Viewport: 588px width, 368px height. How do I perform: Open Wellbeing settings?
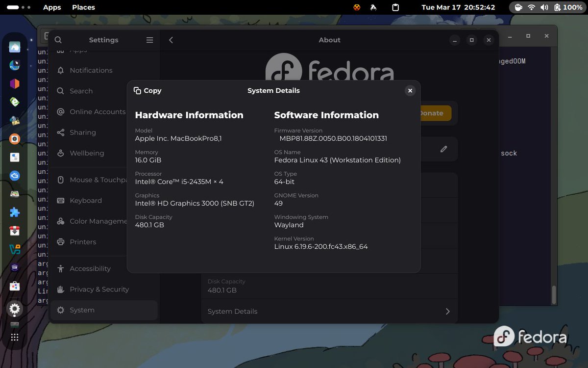(x=104, y=153)
